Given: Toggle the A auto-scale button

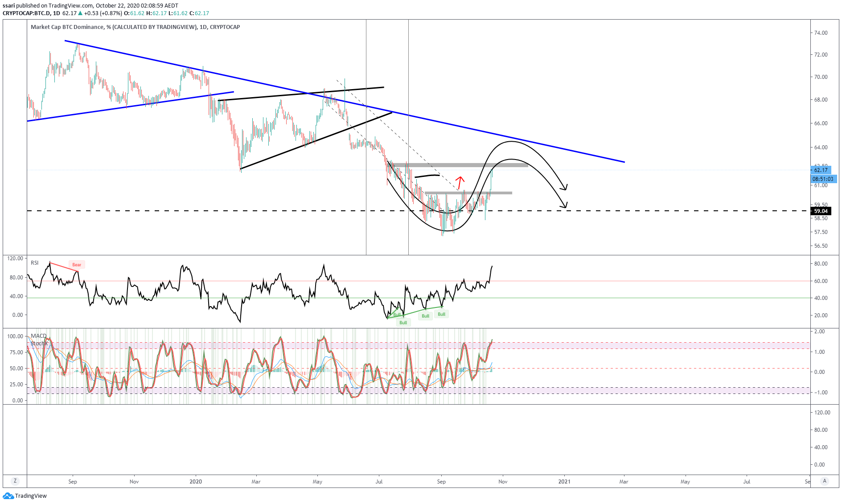Looking at the screenshot, I should [824, 481].
